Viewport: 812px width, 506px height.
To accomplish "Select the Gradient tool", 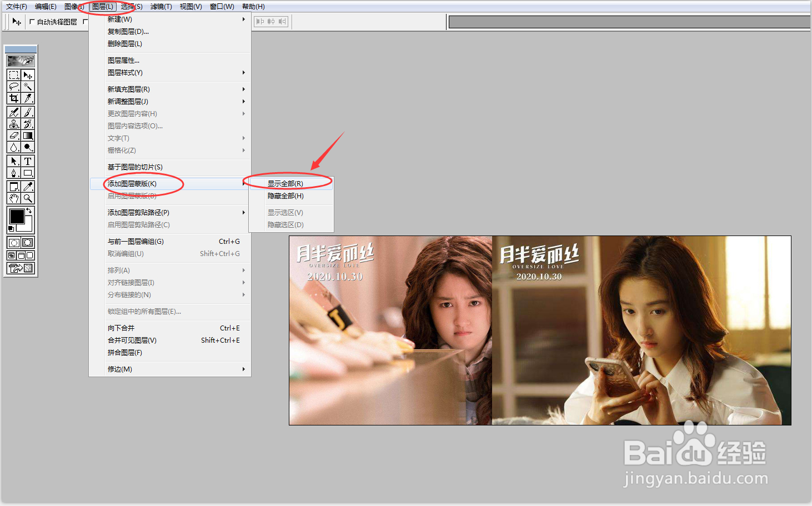I will (28, 136).
